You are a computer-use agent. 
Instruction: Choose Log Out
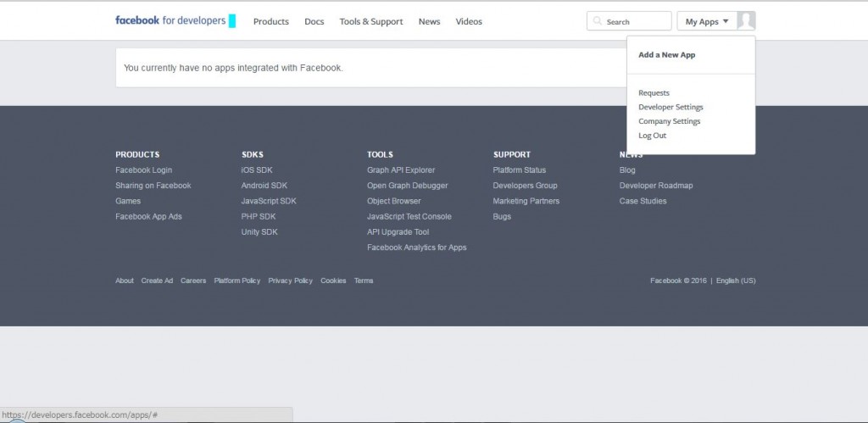[652, 136]
